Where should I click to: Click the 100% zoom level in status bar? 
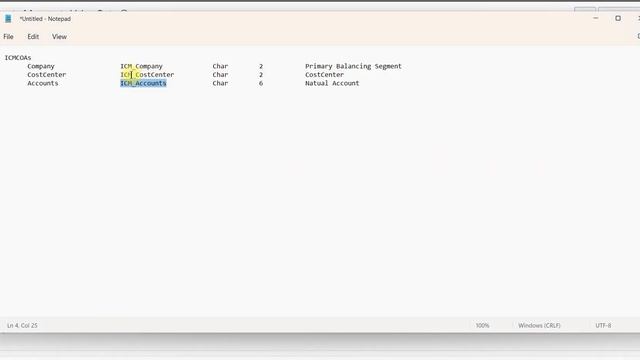[482, 325]
